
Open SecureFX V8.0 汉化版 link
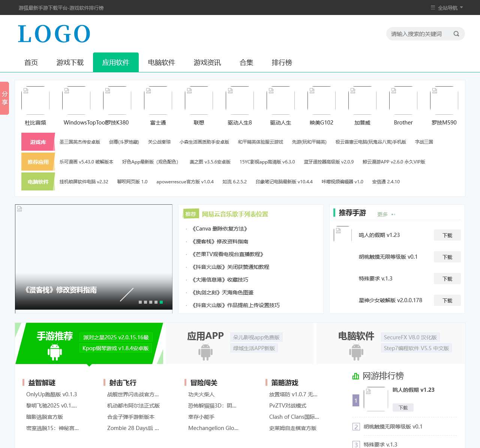coord(410,337)
